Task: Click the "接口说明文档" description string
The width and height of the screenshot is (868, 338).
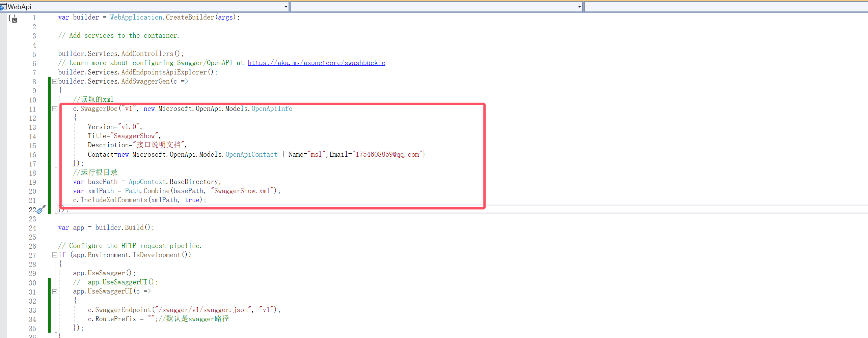Action: (x=159, y=145)
